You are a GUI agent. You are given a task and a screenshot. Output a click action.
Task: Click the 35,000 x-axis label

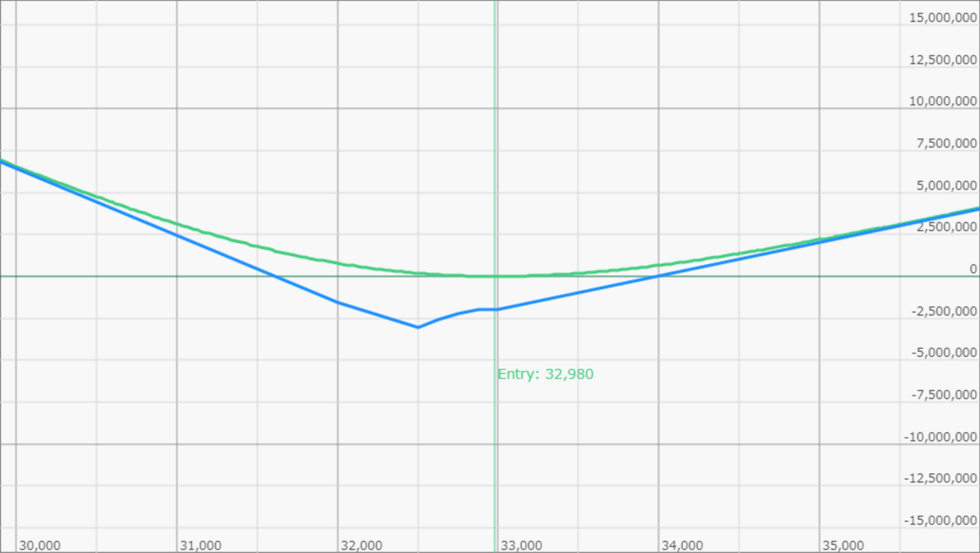tap(843, 546)
